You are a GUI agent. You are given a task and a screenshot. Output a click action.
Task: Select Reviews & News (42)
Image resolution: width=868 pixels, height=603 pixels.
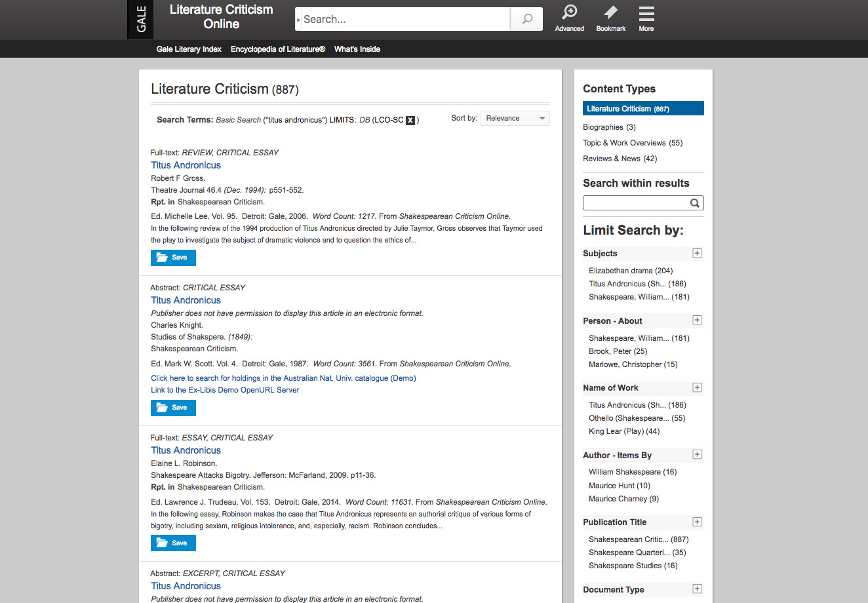pos(620,159)
